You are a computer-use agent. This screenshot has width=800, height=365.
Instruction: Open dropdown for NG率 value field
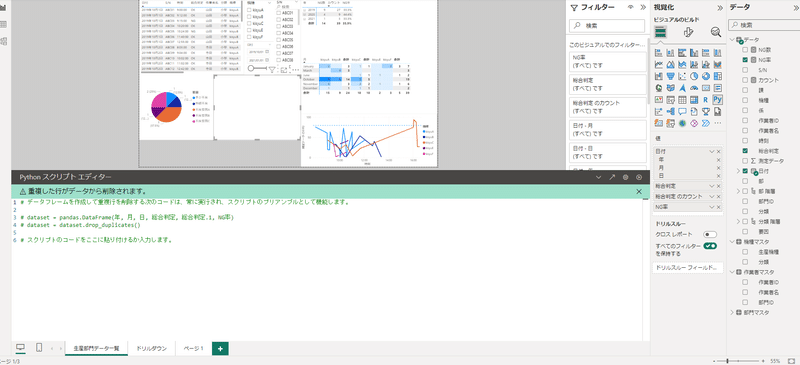point(712,206)
